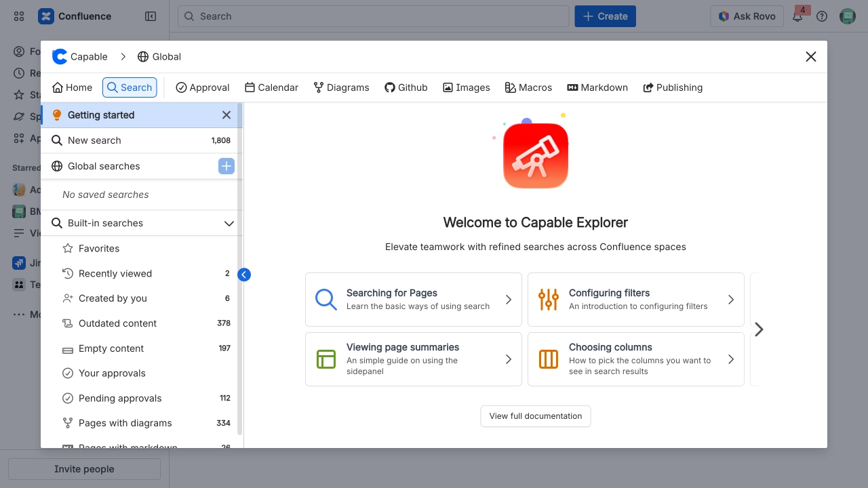The width and height of the screenshot is (868, 488).
Task: Open Empty content search
Action: click(139, 348)
